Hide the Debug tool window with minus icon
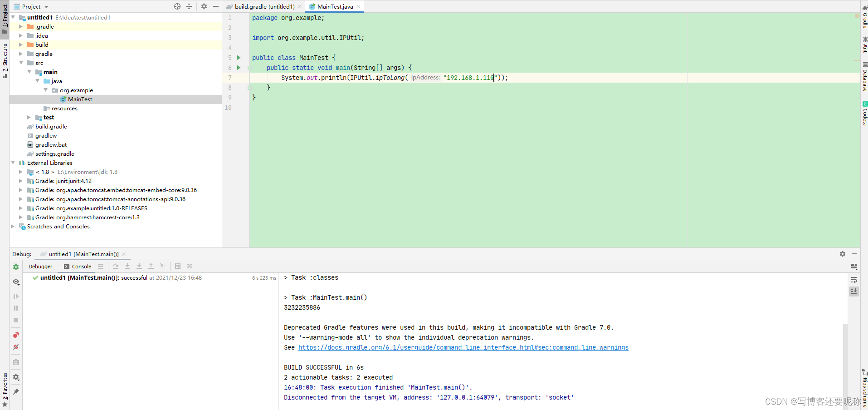868x410 pixels. pyautogui.click(x=854, y=254)
